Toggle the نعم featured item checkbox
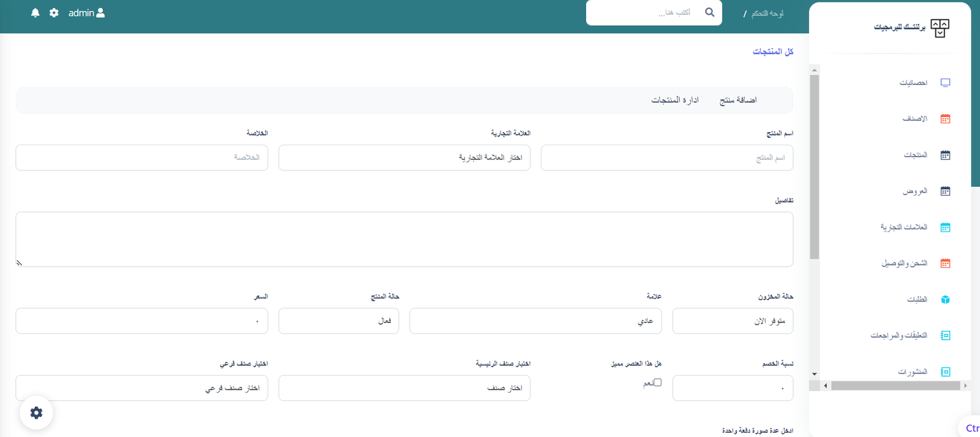This screenshot has width=980, height=437. [x=657, y=382]
